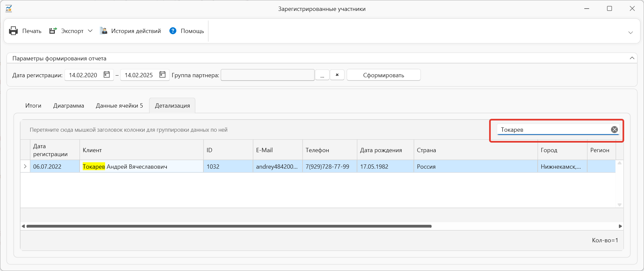Minimize the Зарегистрированные участники window

point(587,9)
